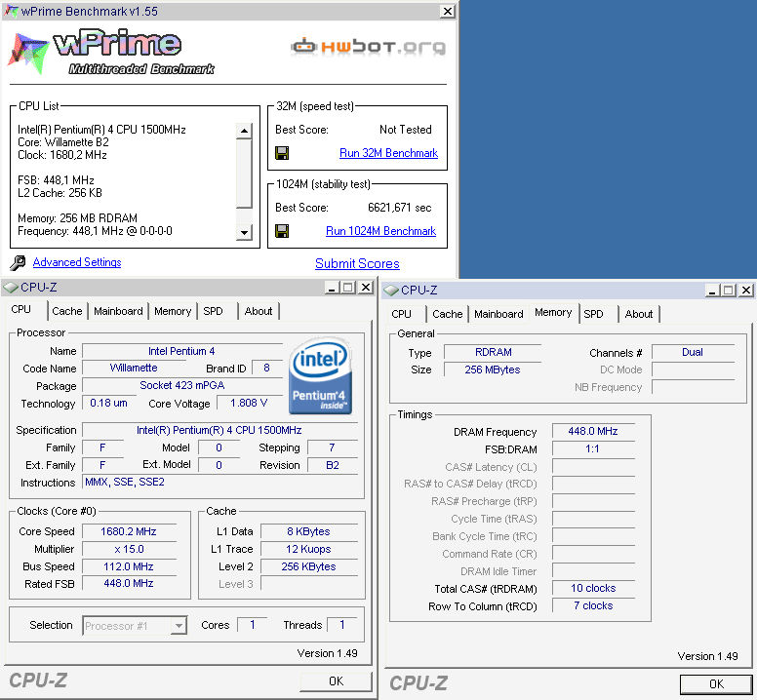Click "Memory: 256 MB RDRAM" in CPU List
The width and height of the screenshot is (757, 700).
point(77,218)
